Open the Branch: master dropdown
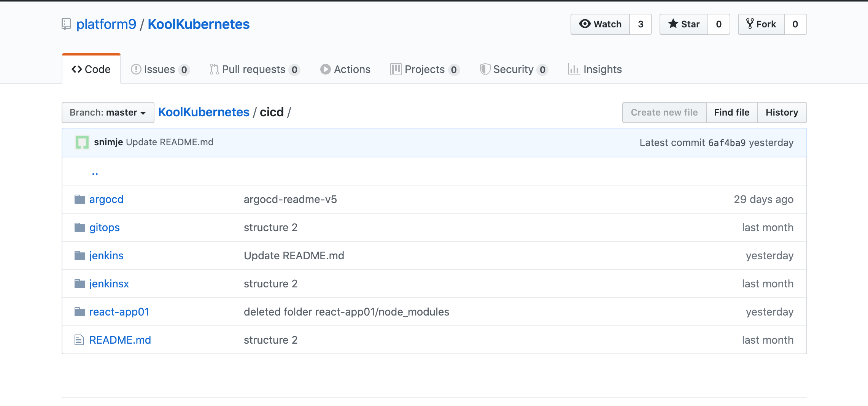868x406 pixels. pyautogui.click(x=108, y=113)
